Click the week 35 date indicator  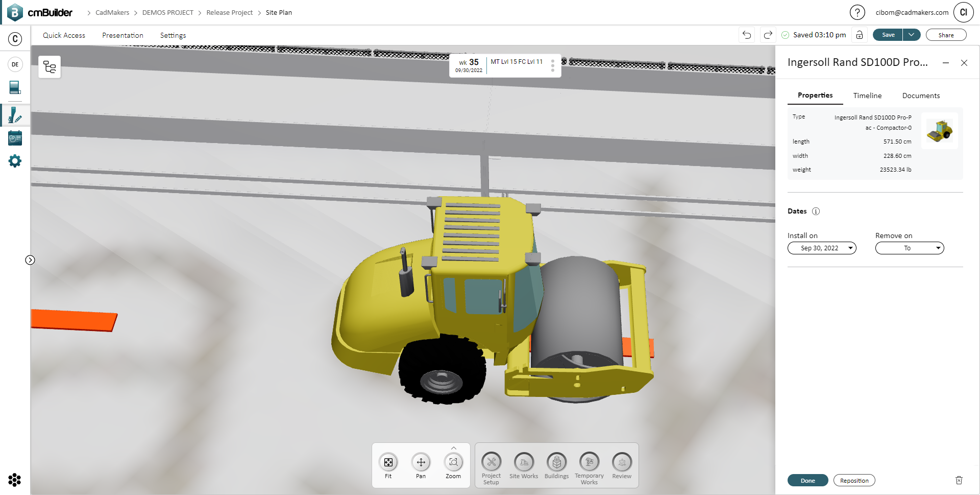point(469,65)
